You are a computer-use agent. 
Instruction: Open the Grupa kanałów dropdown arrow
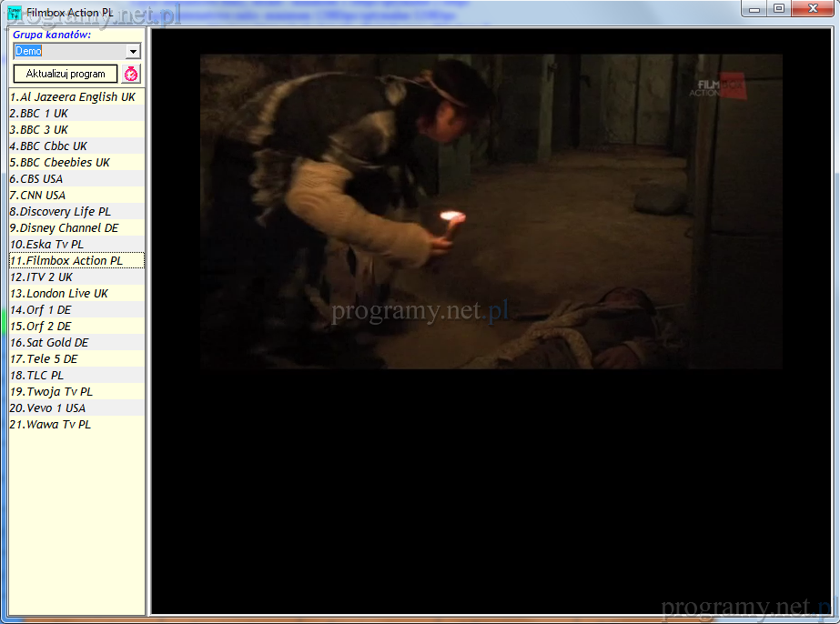pyautogui.click(x=133, y=52)
